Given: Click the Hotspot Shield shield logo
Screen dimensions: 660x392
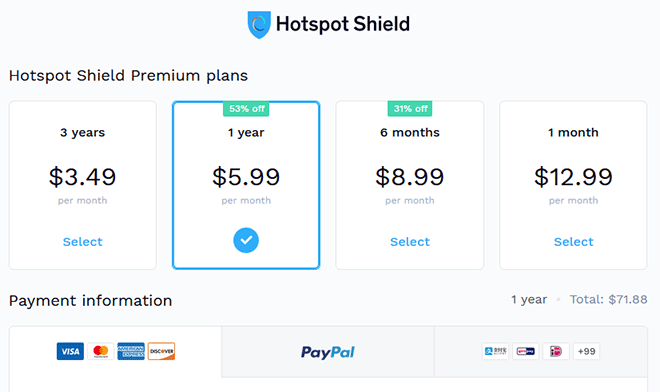Looking at the screenshot, I should (259, 24).
